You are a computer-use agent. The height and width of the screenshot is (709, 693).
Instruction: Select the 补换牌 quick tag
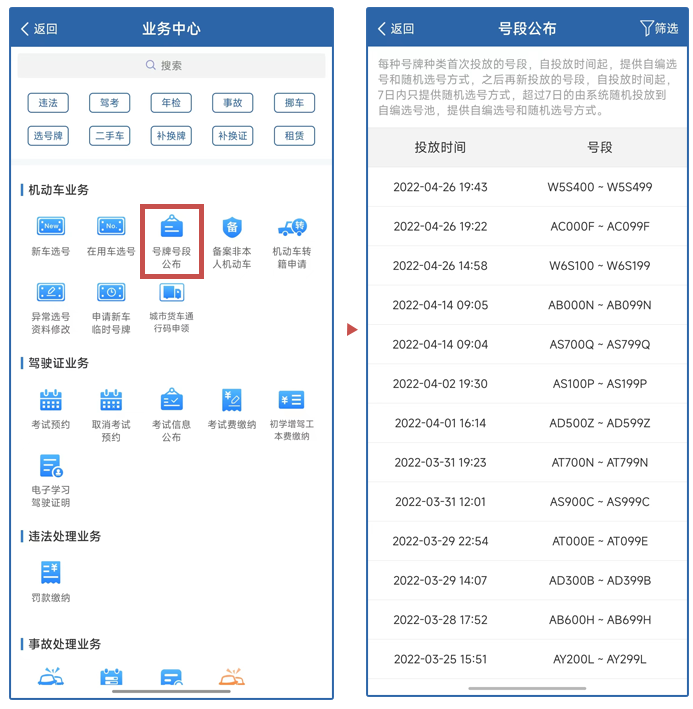tap(171, 136)
